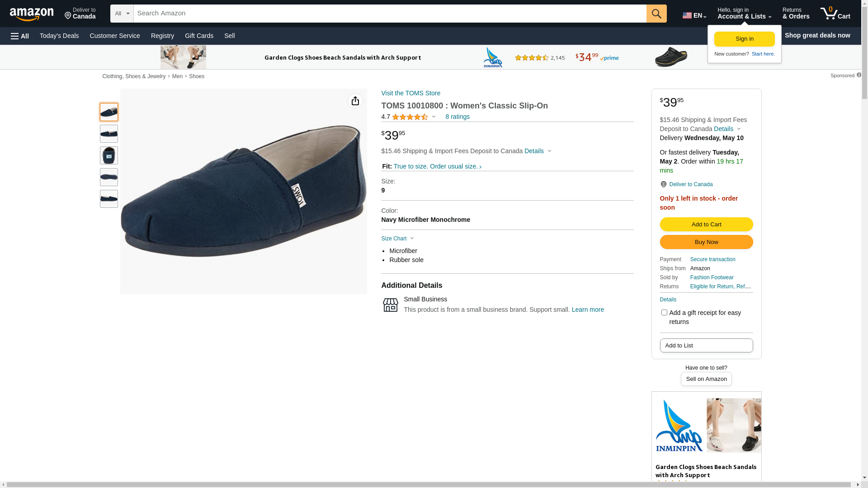This screenshot has height=488, width=868.
Task: Click the Amazon logo home icon
Action: 32,14
